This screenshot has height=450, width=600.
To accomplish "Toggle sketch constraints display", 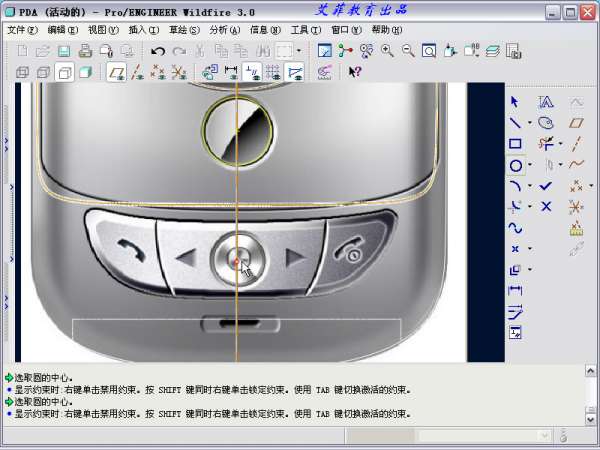I will tap(252, 72).
